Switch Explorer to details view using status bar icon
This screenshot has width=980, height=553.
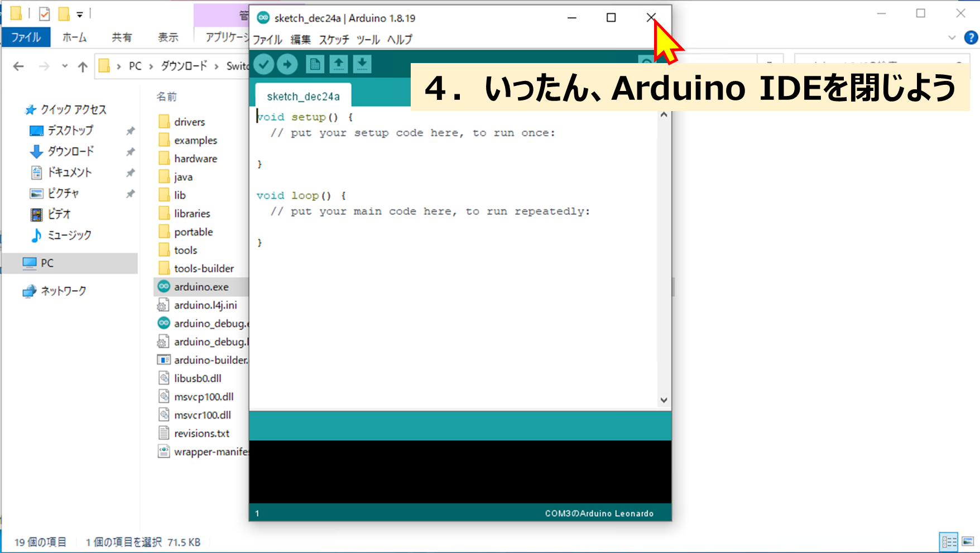coord(949,541)
